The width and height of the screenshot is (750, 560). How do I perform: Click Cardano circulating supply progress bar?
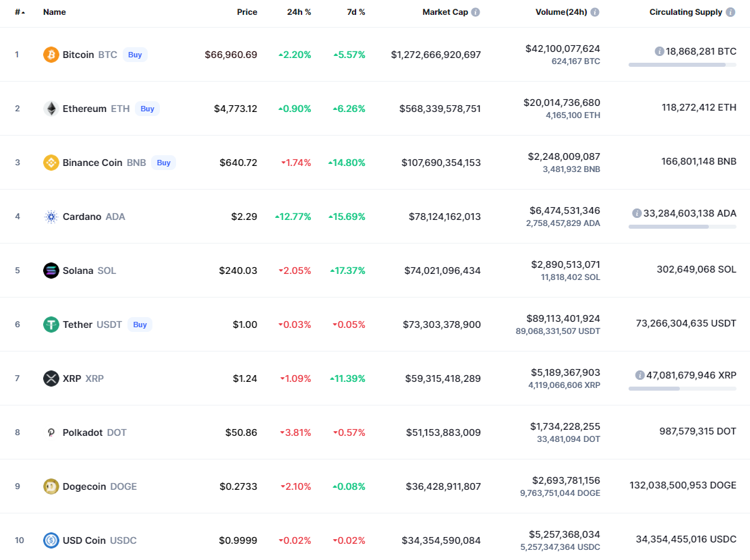[x=682, y=227]
